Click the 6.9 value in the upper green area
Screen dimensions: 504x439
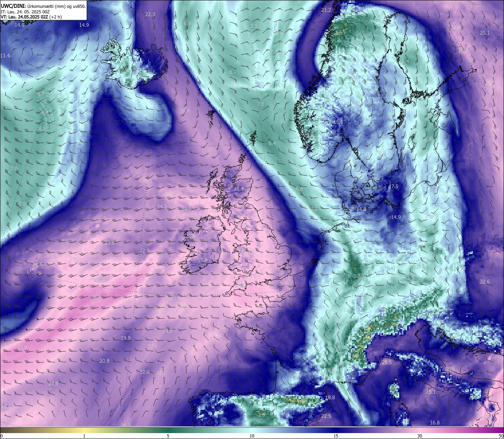click(187, 23)
